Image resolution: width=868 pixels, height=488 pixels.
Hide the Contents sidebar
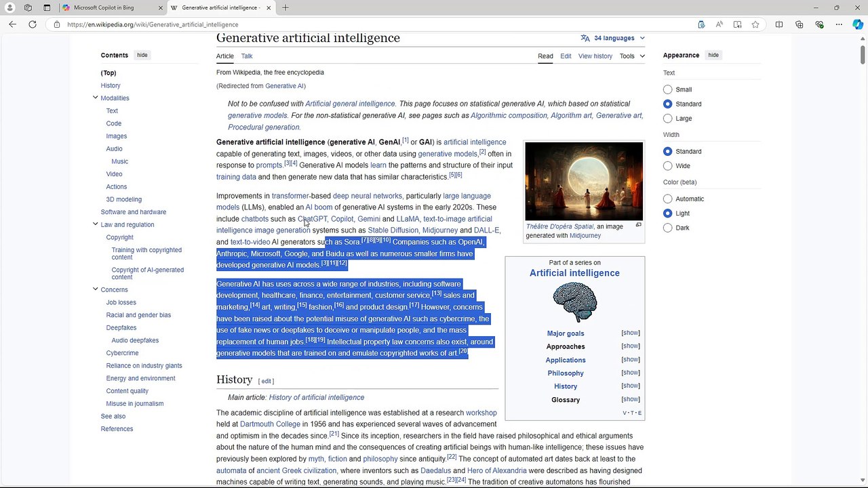tap(142, 55)
